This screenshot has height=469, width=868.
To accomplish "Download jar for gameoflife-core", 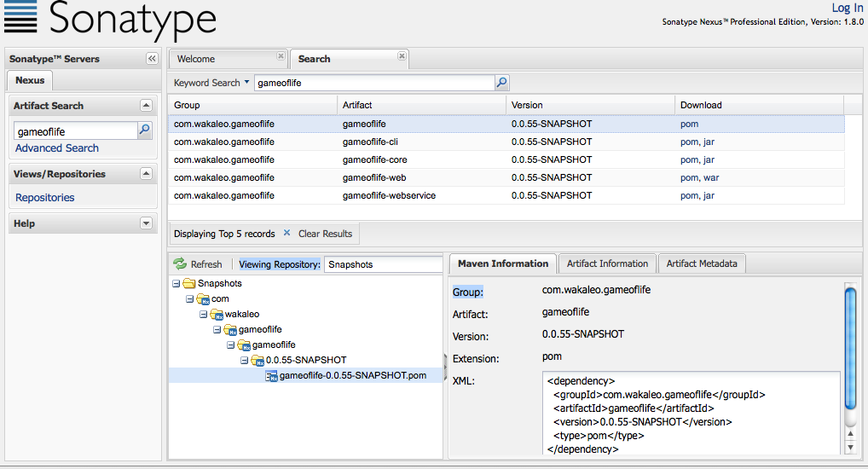I will coord(709,159).
